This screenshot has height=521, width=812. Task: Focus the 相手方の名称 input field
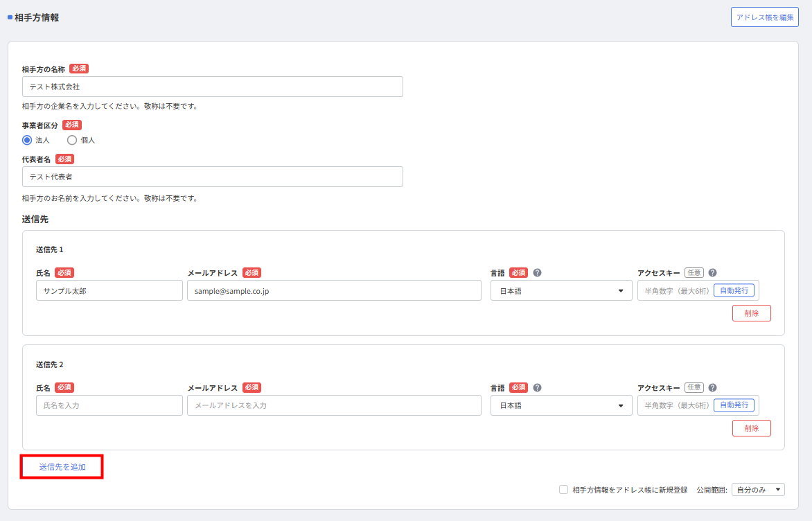tap(212, 87)
